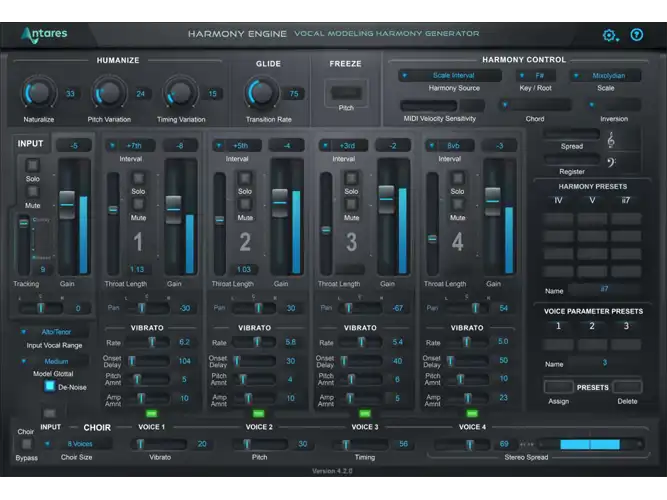Solo harmony voice 4

click(x=457, y=177)
